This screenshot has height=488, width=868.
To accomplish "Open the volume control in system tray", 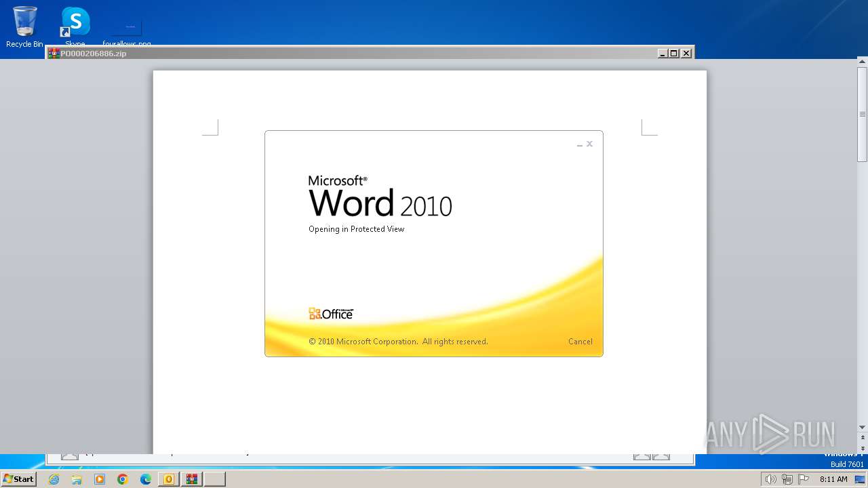I will click(770, 479).
